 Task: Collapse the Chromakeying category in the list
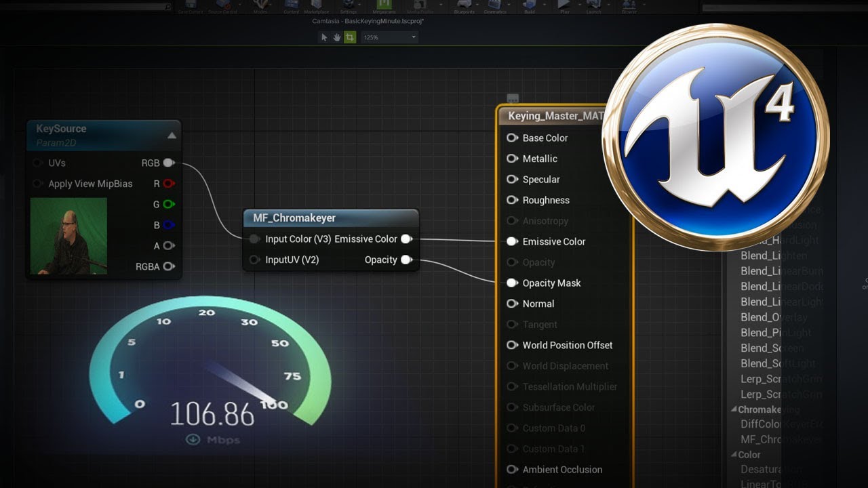[734, 409]
